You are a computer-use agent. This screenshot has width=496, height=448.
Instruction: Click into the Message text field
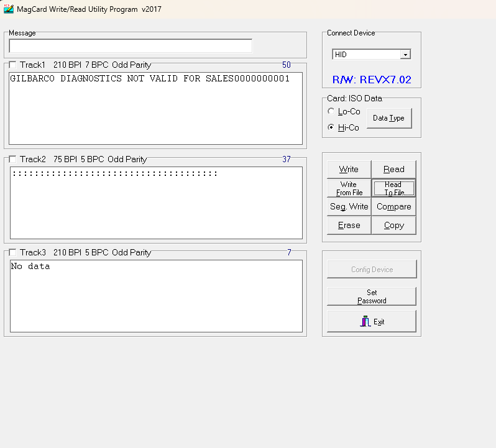pyautogui.click(x=131, y=46)
